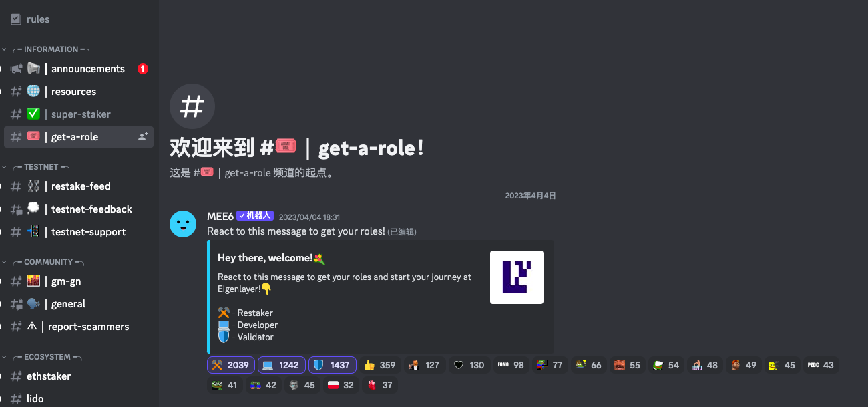Open the report-scammers channel
This screenshot has width=868, height=407.
(78, 327)
